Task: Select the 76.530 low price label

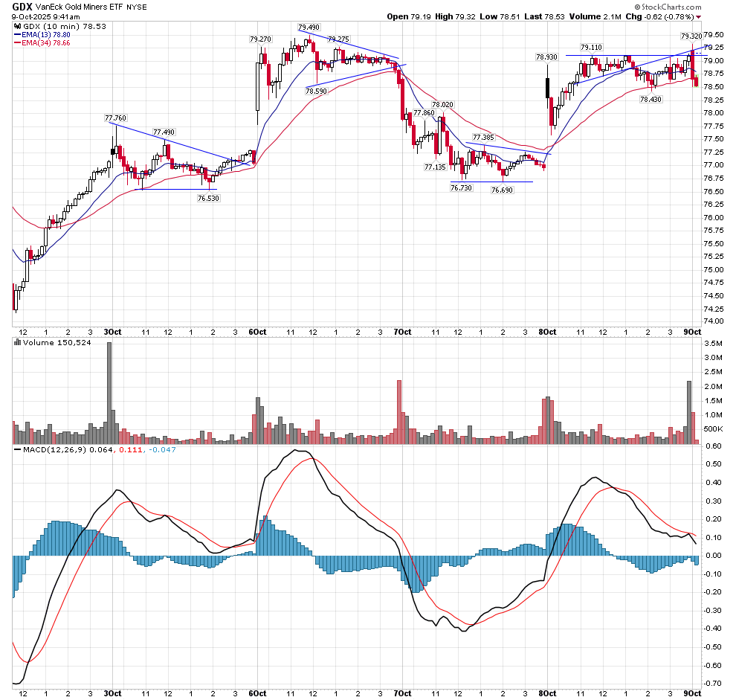Action: point(208,199)
